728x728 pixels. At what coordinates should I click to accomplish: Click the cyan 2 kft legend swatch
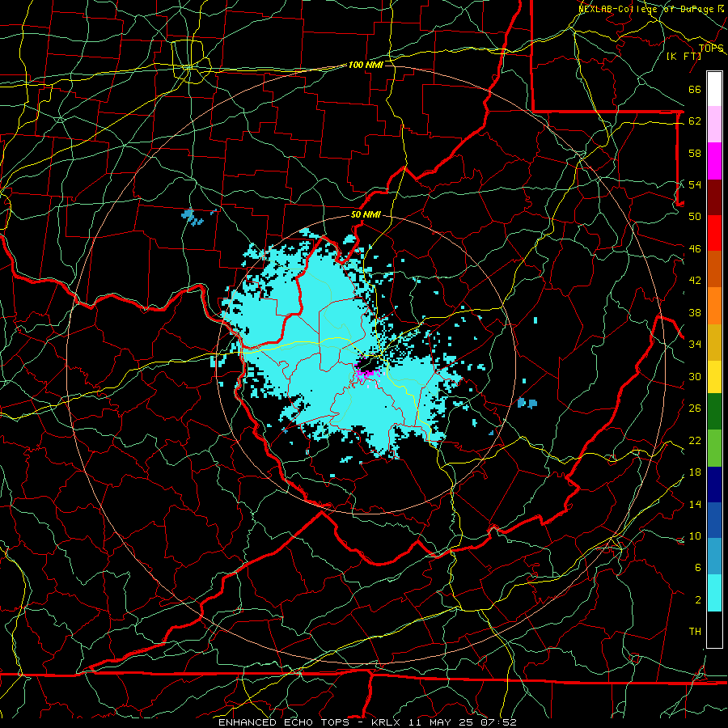pos(714,592)
